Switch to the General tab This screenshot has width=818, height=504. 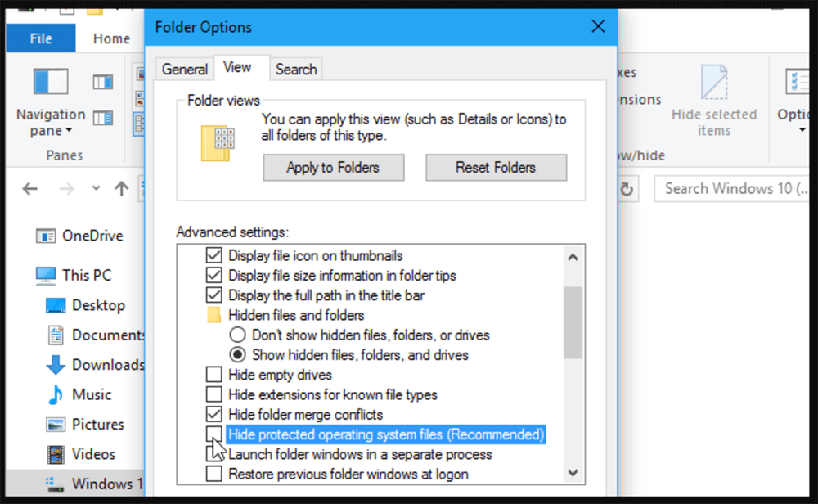point(185,69)
